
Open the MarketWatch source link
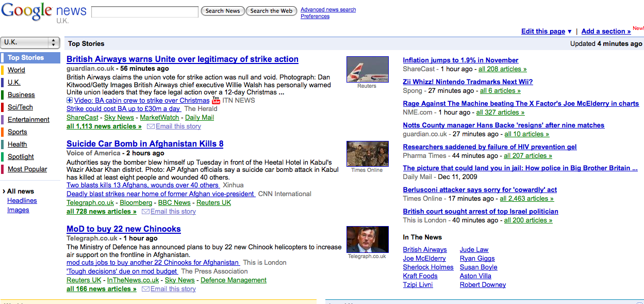(159, 118)
